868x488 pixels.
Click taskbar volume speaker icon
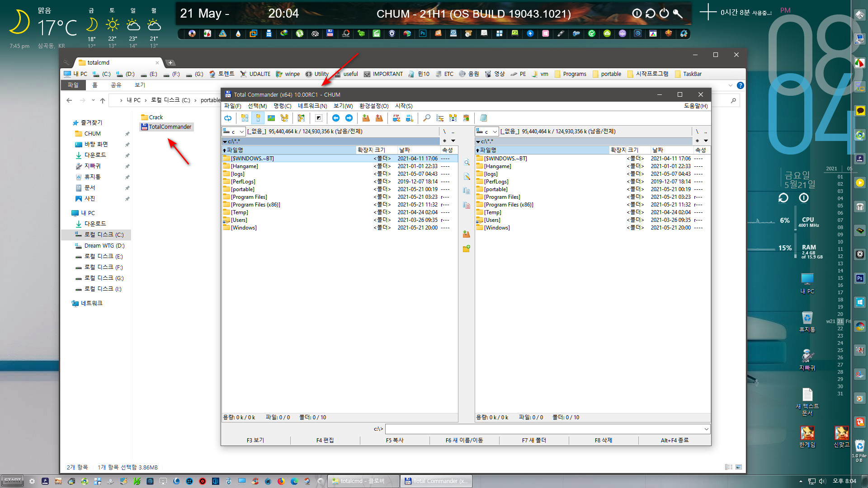[x=822, y=481]
